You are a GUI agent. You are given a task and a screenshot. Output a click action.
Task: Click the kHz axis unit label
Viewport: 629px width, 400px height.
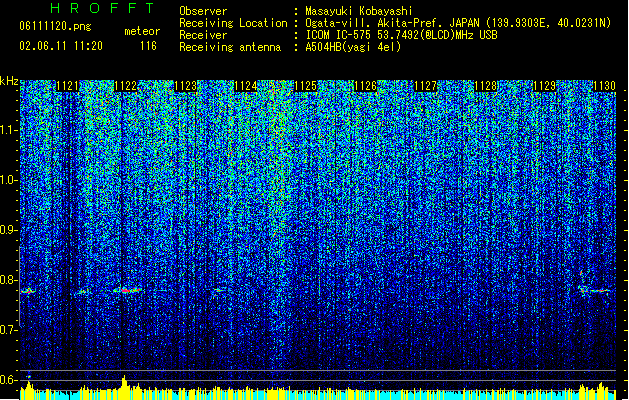pyautogui.click(x=9, y=81)
